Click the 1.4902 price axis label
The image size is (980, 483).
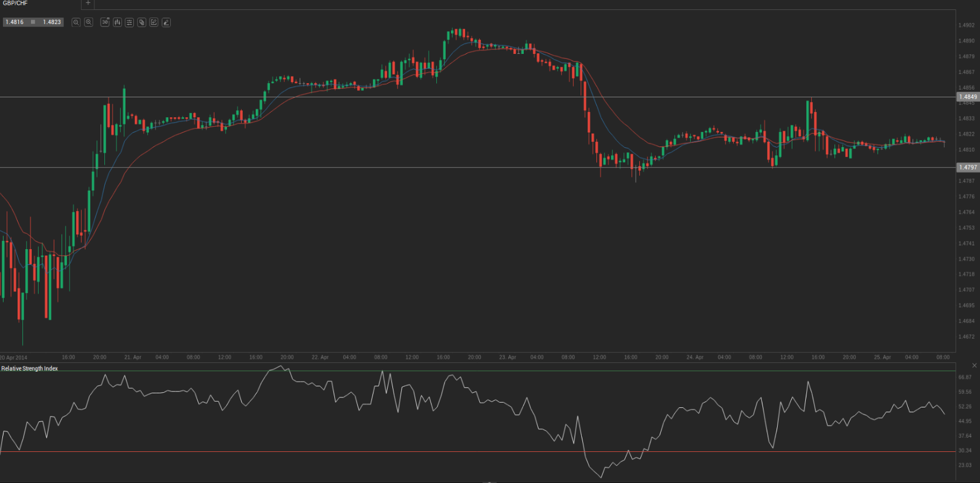967,25
